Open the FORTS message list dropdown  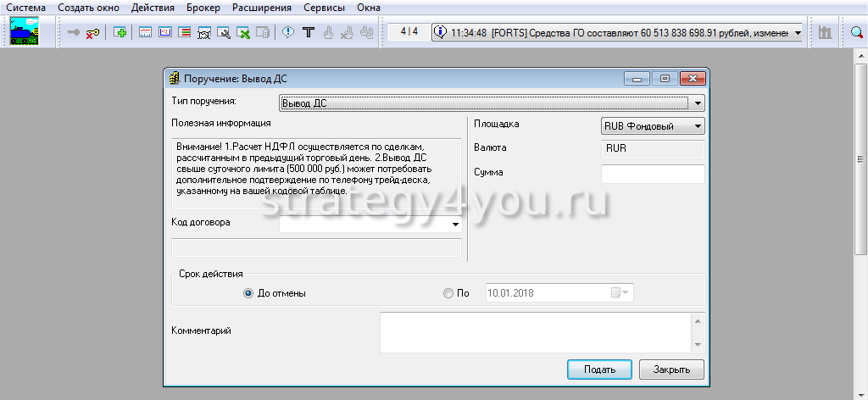[797, 32]
